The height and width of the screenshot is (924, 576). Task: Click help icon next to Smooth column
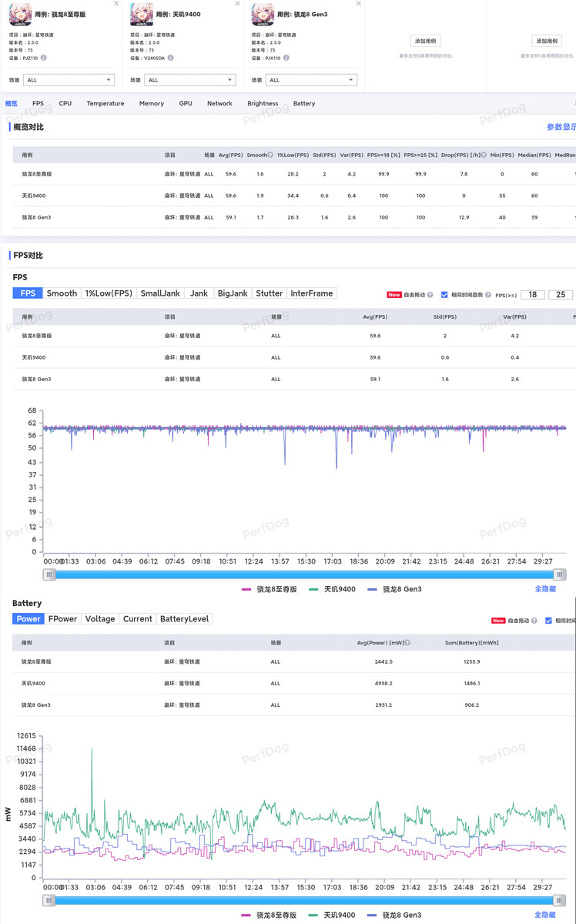tap(270, 155)
